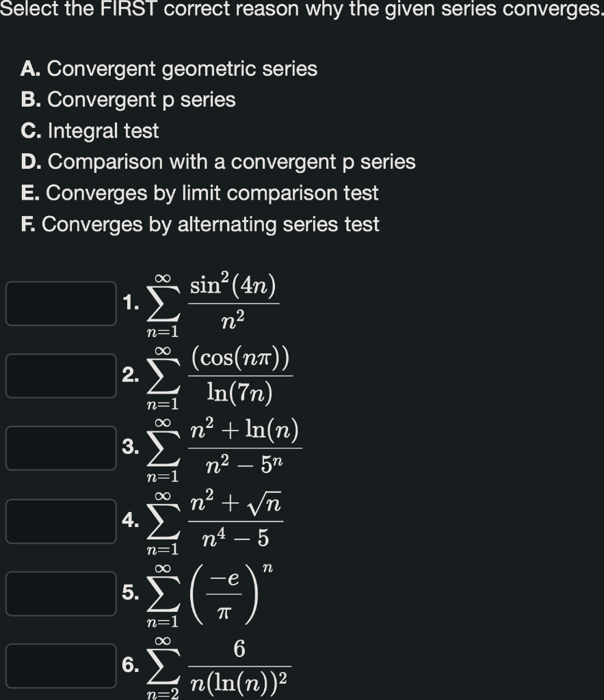
Task: Select option F alternating series test
Action: pos(189,224)
